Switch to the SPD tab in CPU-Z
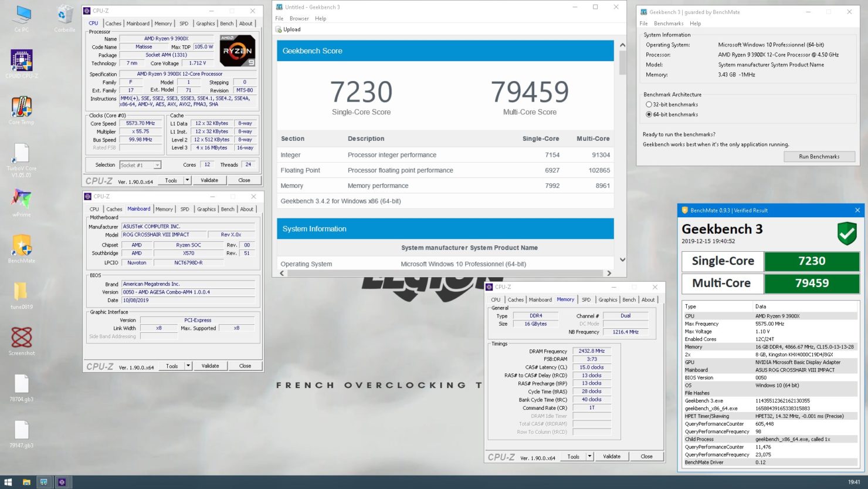 [x=184, y=23]
